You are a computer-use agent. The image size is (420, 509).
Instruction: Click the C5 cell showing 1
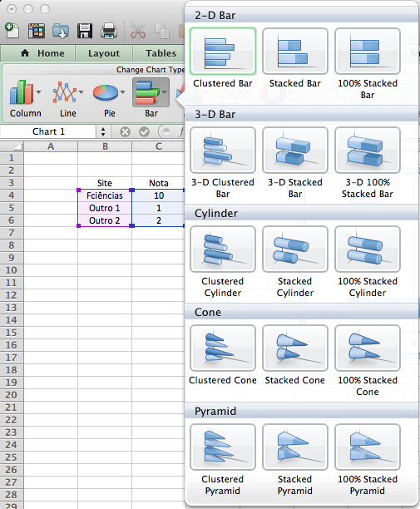coord(158,208)
